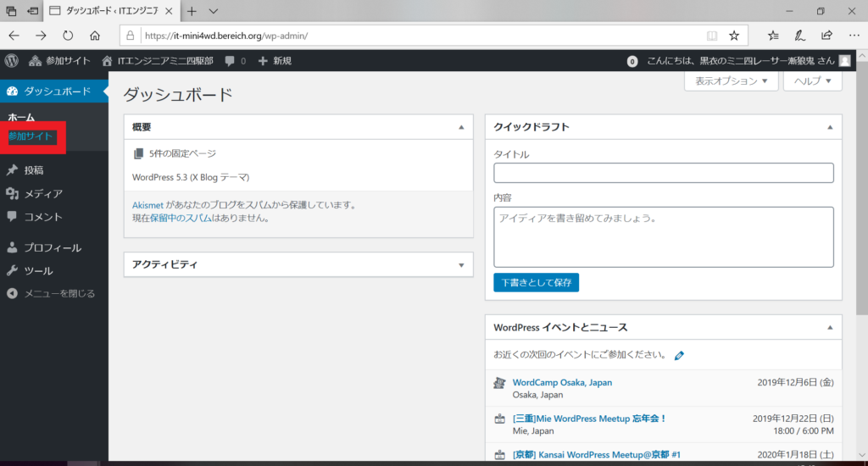868x466 pixels.
Task: Collapse the 概要 panel
Action: pyautogui.click(x=461, y=127)
